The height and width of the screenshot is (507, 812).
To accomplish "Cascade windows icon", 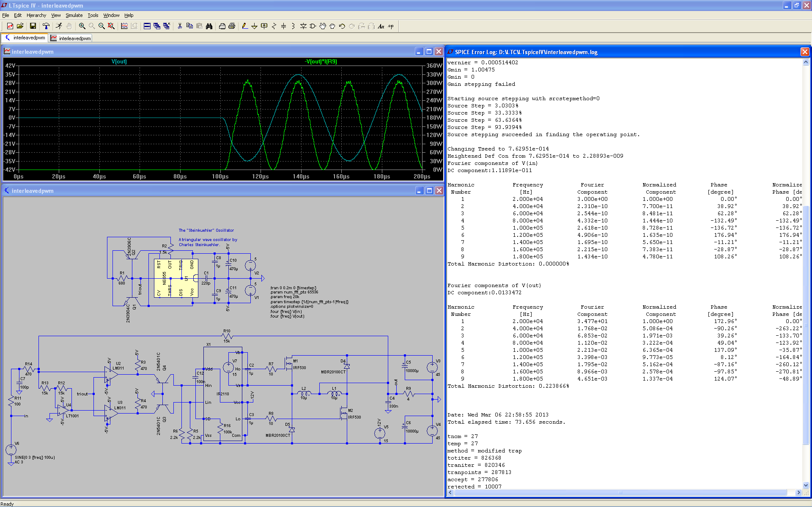I will (x=157, y=26).
